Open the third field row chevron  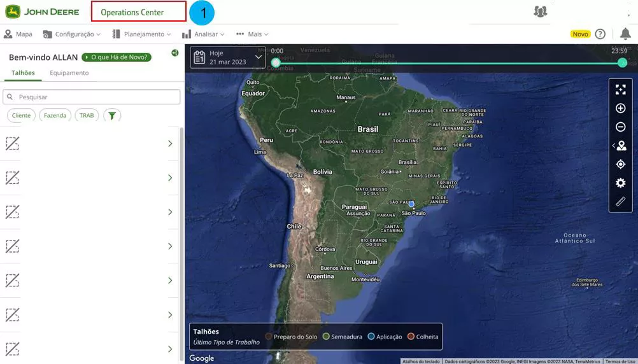tap(170, 212)
